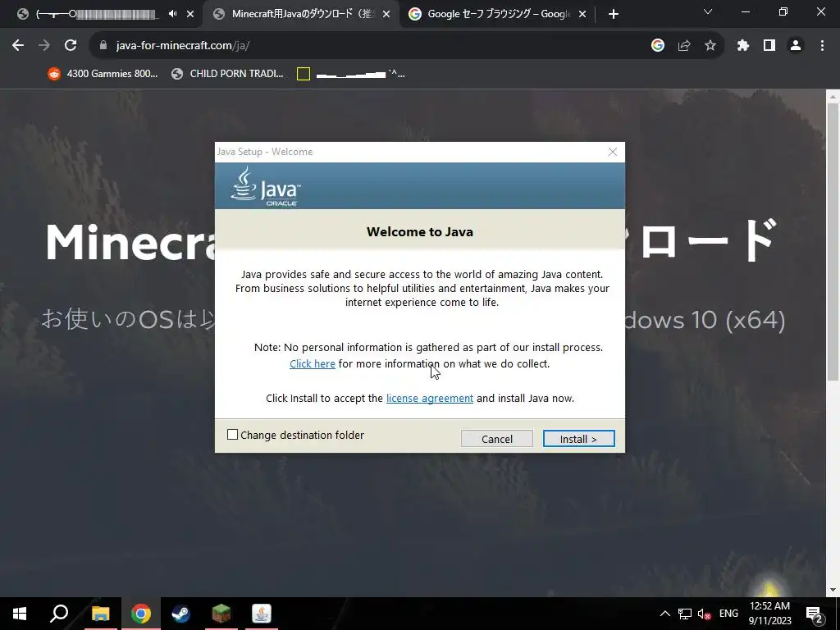Close the Google セーフ ブラウジング tab
The width and height of the screenshot is (840, 630).
[x=582, y=14]
